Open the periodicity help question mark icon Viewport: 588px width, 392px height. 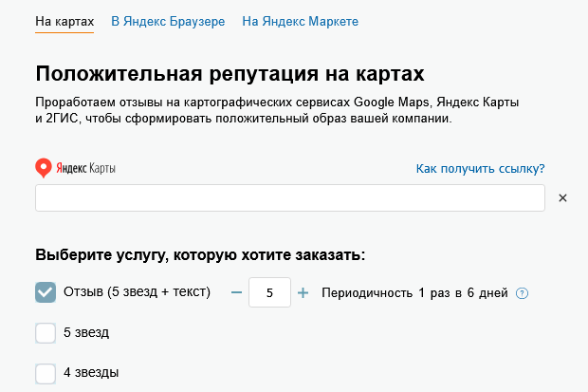pyautogui.click(x=522, y=293)
